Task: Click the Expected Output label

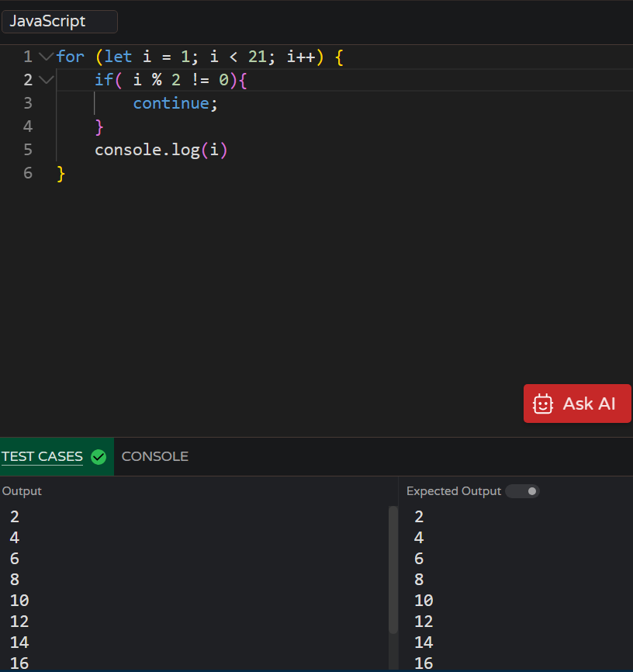Action: pyautogui.click(x=453, y=490)
